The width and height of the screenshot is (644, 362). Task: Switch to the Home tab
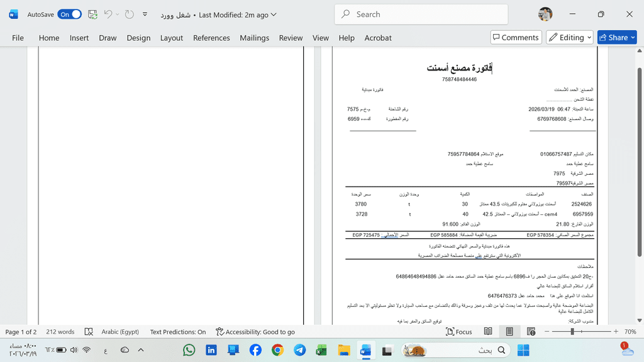[x=49, y=38]
